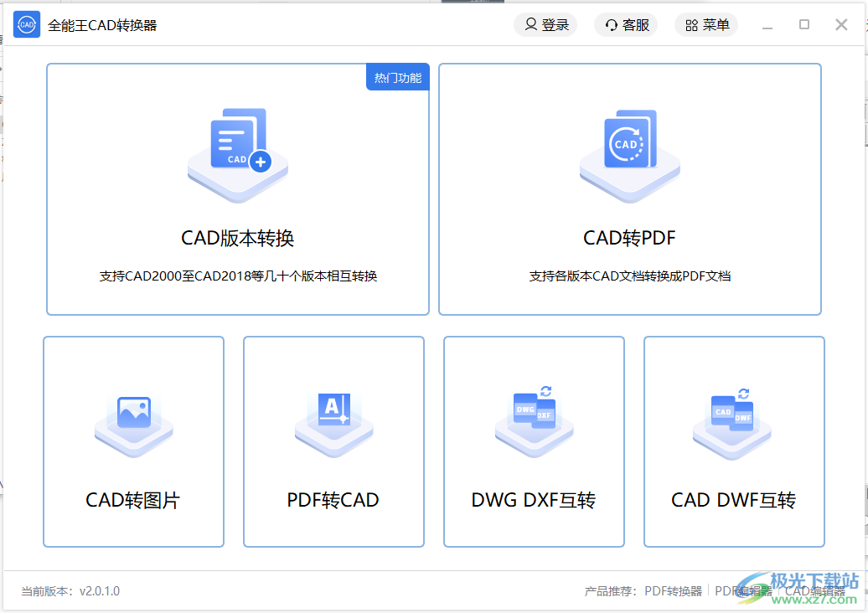Choose the CAD DWF互转 label
The height and width of the screenshot is (613, 868).
point(733,500)
